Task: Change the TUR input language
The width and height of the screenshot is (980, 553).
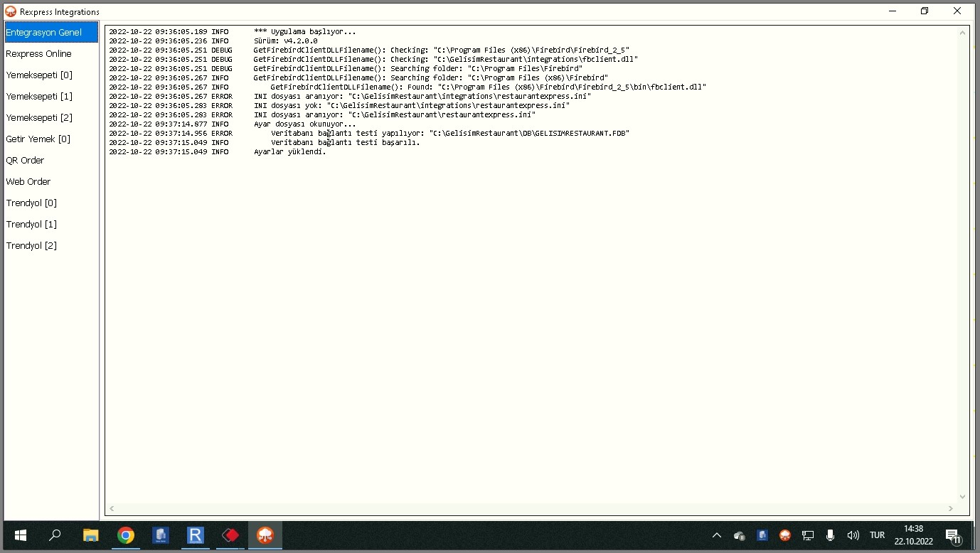Action: (x=878, y=535)
